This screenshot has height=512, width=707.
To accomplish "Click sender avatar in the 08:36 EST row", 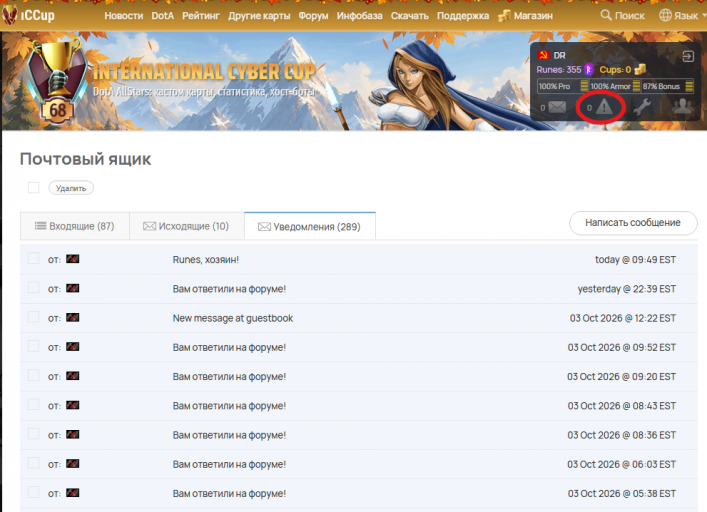I will tap(73, 434).
